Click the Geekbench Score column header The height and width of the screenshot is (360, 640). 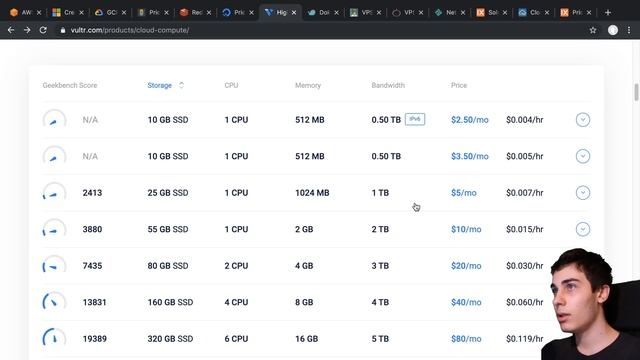(x=70, y=85)
